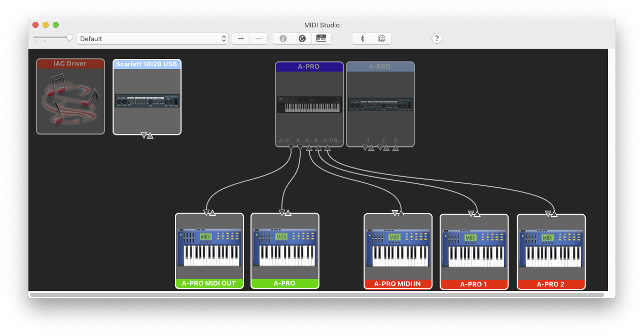Select the A-PRO MIDI IN external device
This screenshot has width=644, height=336.
(x=398, y=251)
